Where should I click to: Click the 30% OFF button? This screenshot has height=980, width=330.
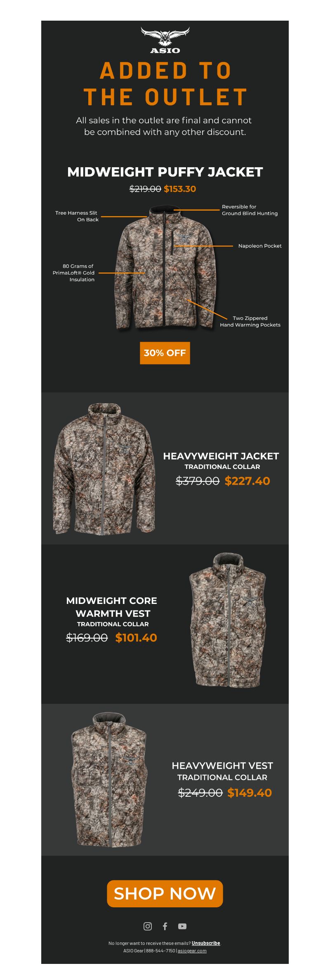[x=165, y=353]
